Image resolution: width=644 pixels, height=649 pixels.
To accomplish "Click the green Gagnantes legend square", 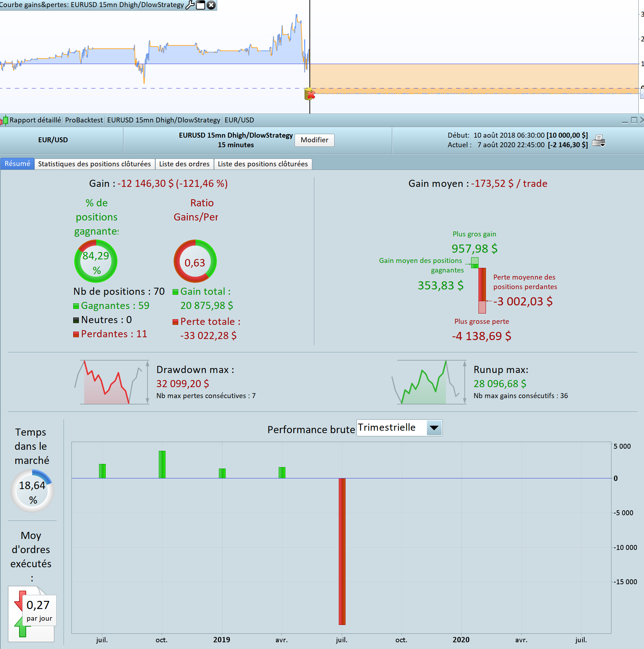I will click(76, 306).
